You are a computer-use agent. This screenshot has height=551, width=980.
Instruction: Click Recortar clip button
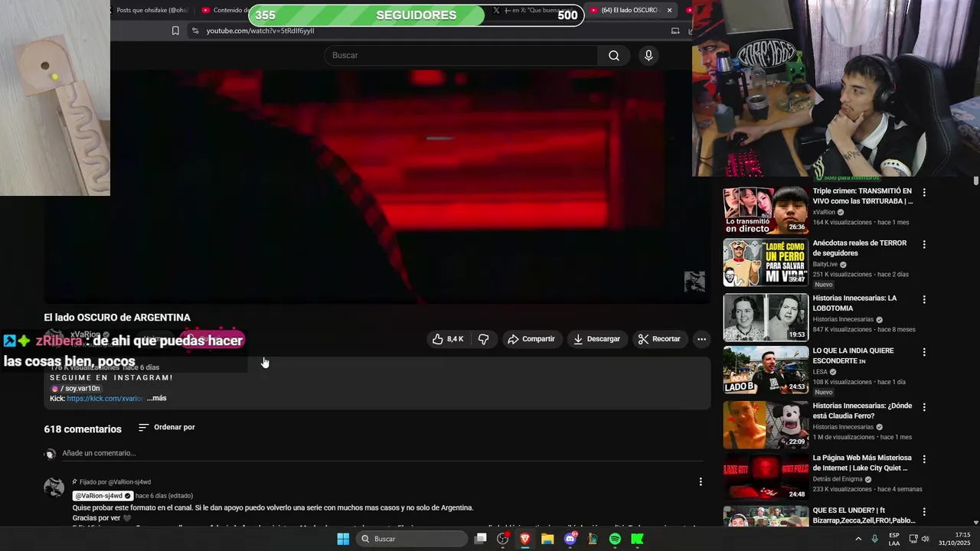point(659,339)
